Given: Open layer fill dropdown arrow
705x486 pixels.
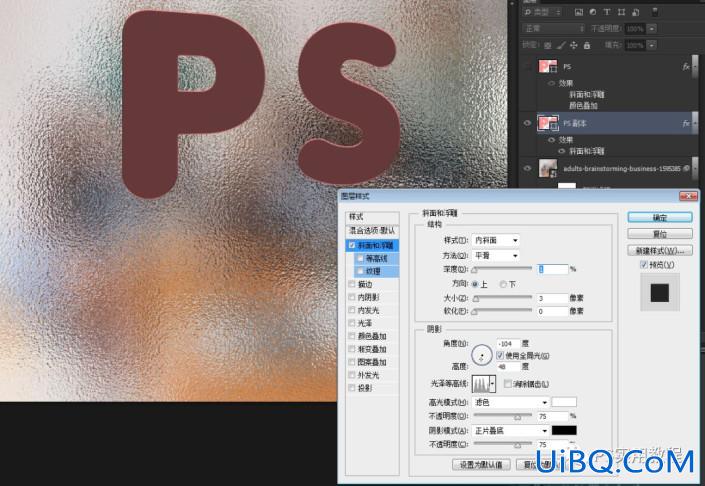Looking at the screenshot, I should (x=651, y=45).
